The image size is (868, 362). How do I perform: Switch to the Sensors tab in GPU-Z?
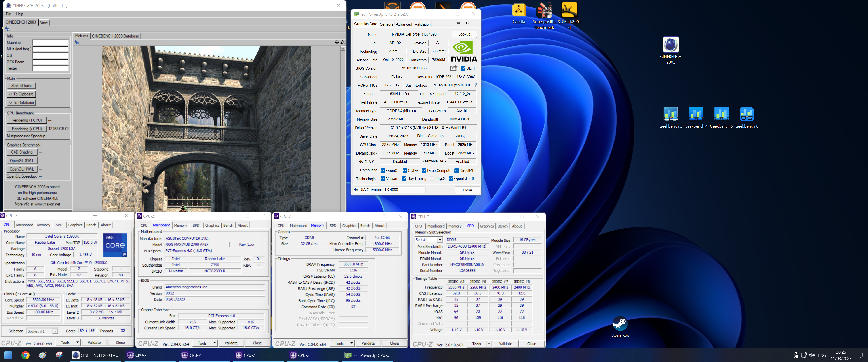[x=386, y=24]
